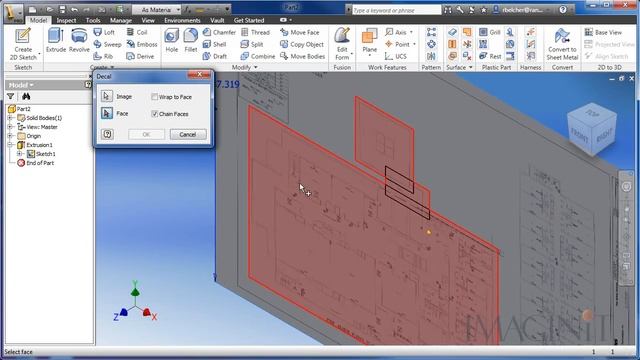640x360 pixels.
Task: Uncheck Chain Faces checkbox
Action: (154, 114)
